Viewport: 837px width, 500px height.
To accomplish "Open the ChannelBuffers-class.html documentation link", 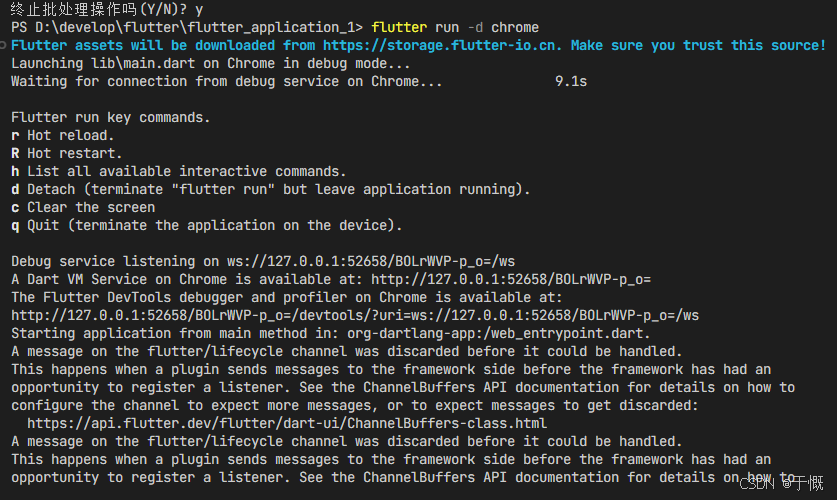I will pyautogui.click(x=287, y=424).
